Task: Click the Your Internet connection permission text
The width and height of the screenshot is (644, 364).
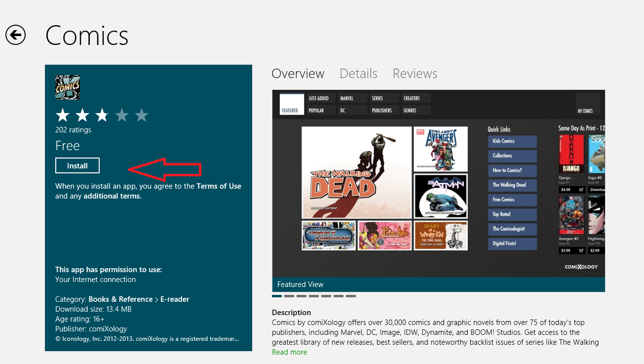Action: tap(95, 280)
